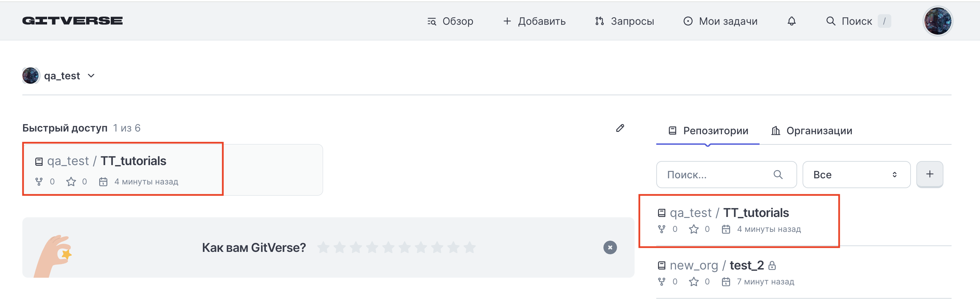The width and height of the screenshot is (980, 299).
Task: Switch to the Репозитории tab
Action: coord(708,131)
